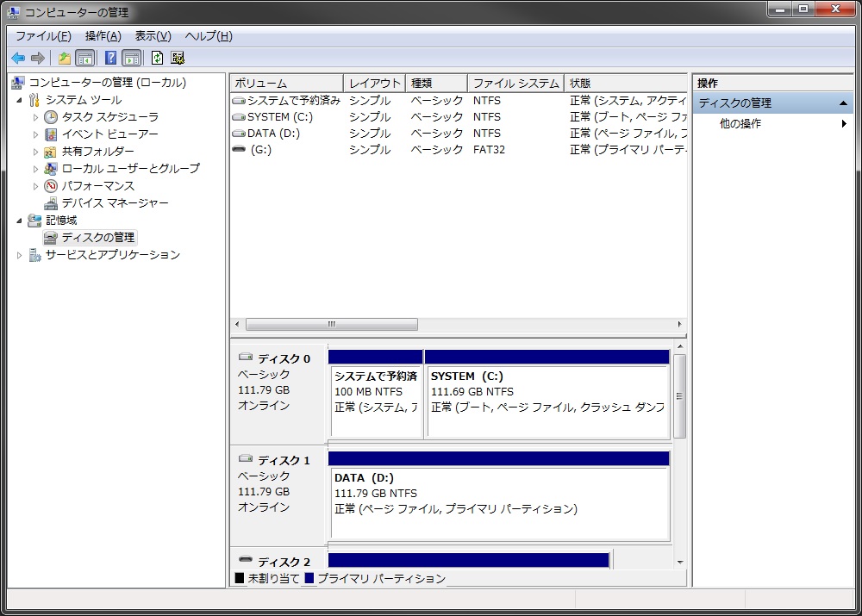Click the volume list scroll right arrow

coord(679,324)
